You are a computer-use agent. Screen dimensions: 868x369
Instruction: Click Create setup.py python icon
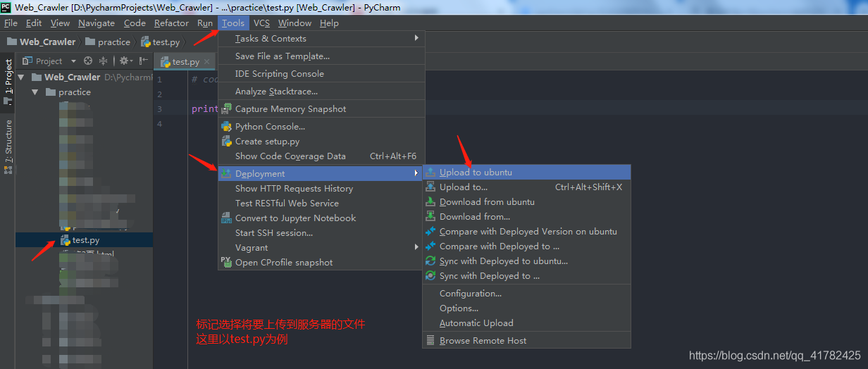(226, 142)
